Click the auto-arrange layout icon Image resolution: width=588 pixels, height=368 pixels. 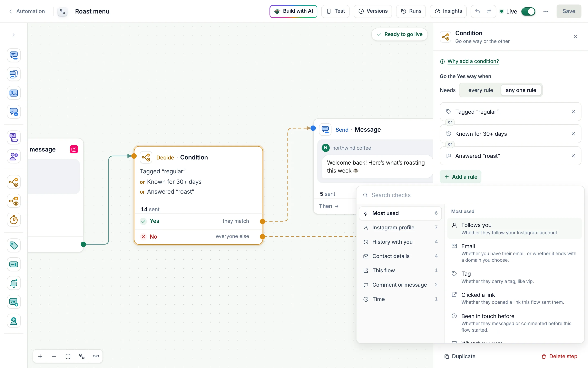[x=82, y=356]
